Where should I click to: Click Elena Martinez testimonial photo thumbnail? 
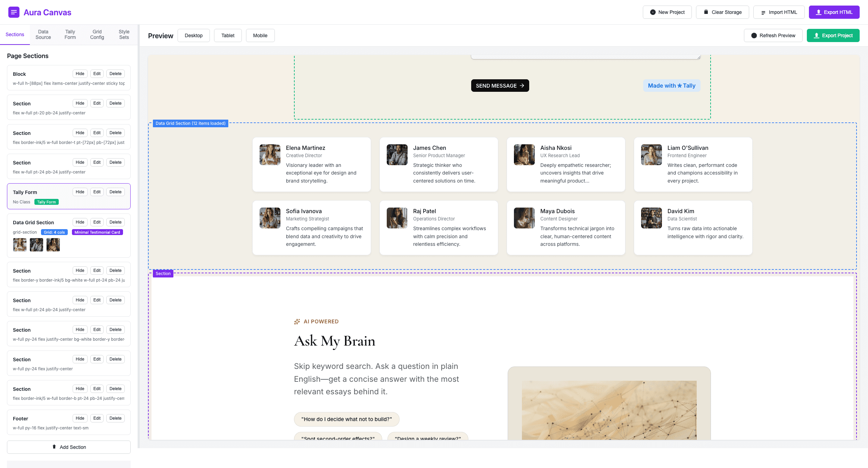coord(270,155)
